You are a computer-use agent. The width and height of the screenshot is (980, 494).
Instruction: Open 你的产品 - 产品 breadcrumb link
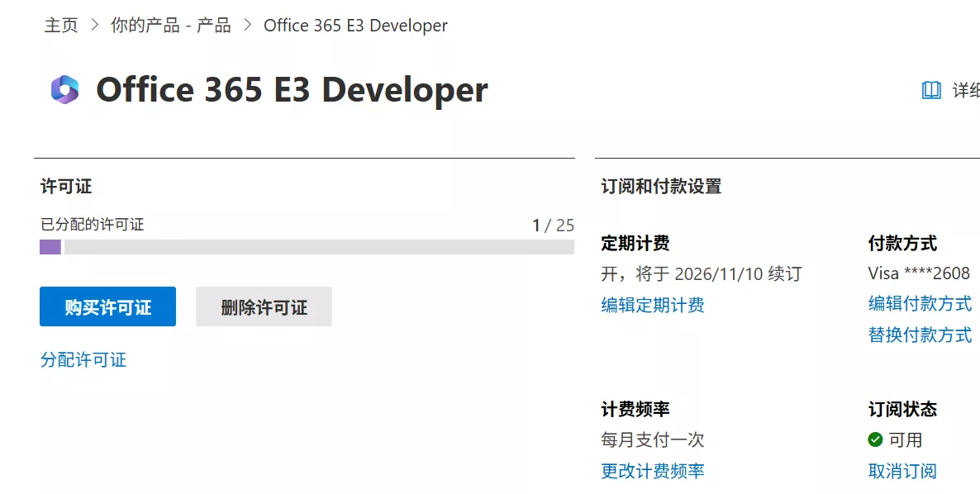pyautogui.click(x=170, y=26)
